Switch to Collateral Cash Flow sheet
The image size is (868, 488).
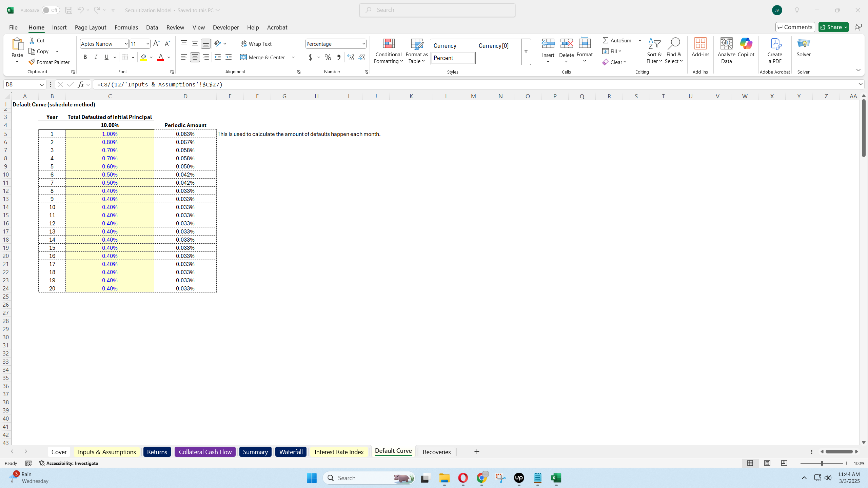click(205, 452)
